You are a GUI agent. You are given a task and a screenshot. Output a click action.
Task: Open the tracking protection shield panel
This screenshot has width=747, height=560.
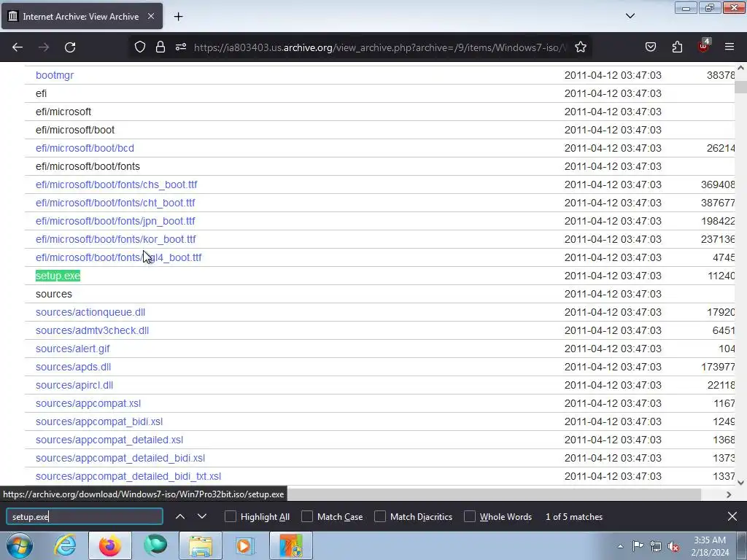(139, 47)
